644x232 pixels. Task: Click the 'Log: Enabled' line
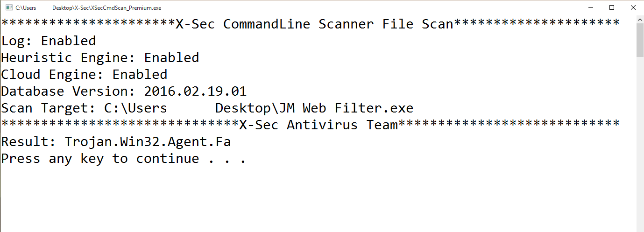(49, 41)
